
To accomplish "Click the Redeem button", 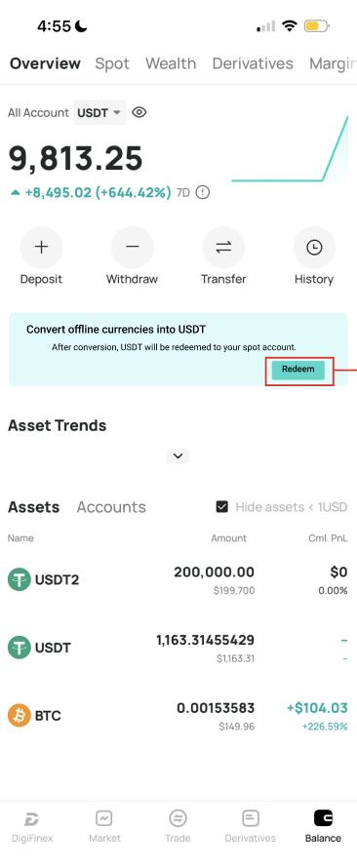I will pos(298,370).
